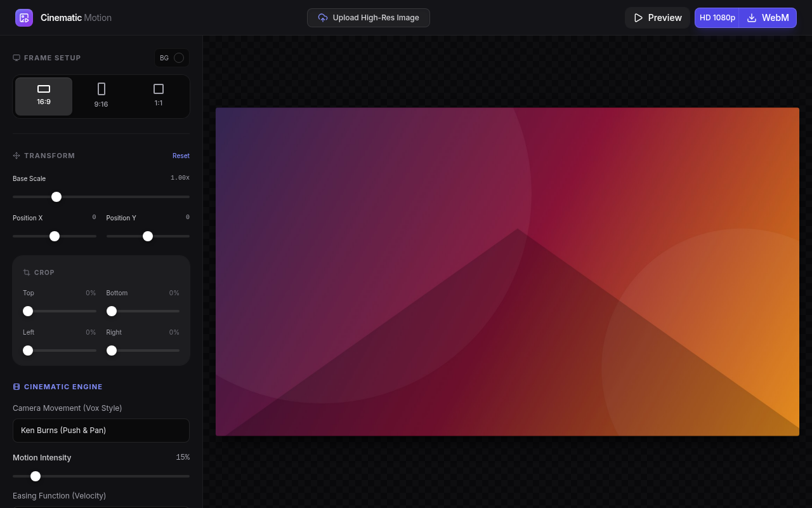Open the HD 1080p resolution selector

coord(717,18)
